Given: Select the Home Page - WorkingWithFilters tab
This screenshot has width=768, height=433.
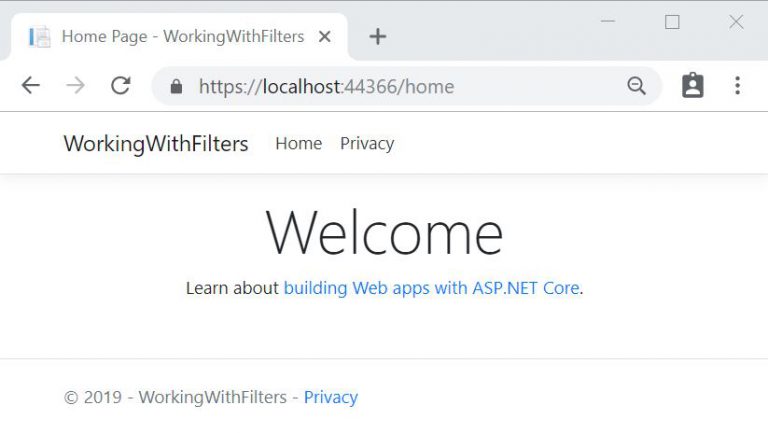Looking at the screenshot, I should pos(182,37).
